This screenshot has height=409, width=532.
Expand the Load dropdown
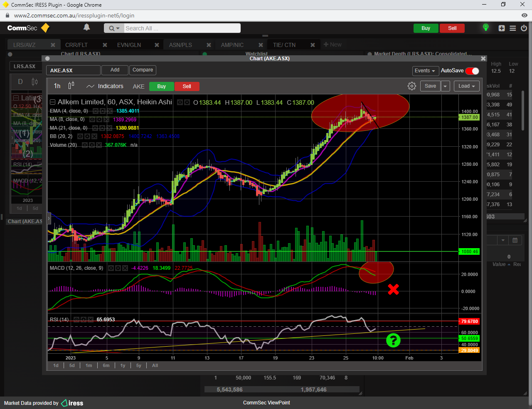coord(466,86)
